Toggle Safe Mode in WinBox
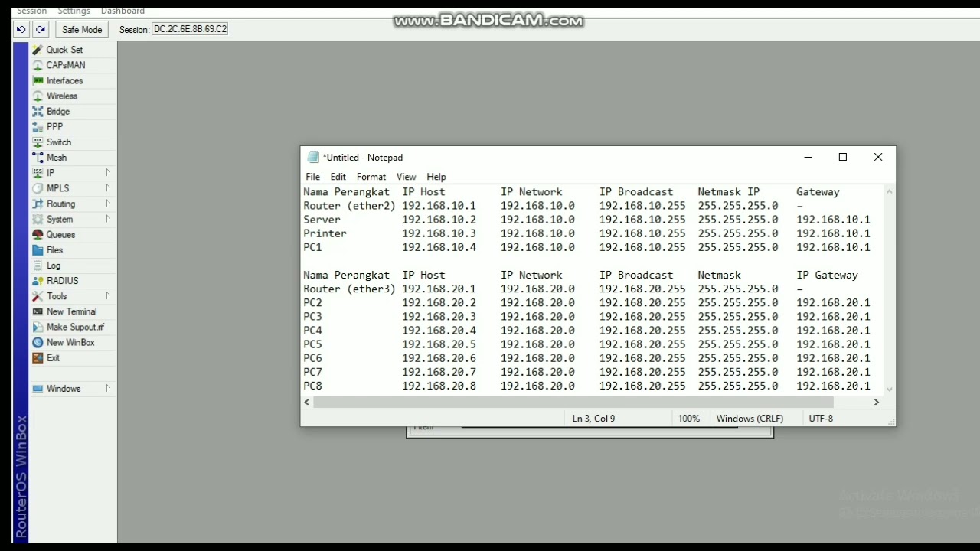 (x=82, y=29)
